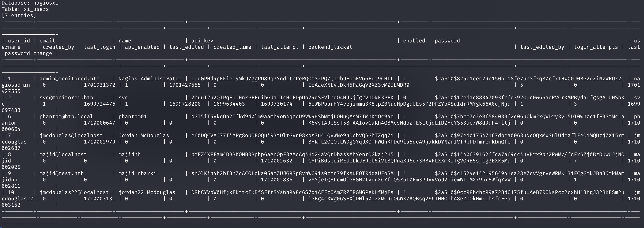Click the api_key starting 'D8hCYVoW0HfjkEkttcIKBfSFft'
Screen dimensions: 644x228
click(292, 192)
